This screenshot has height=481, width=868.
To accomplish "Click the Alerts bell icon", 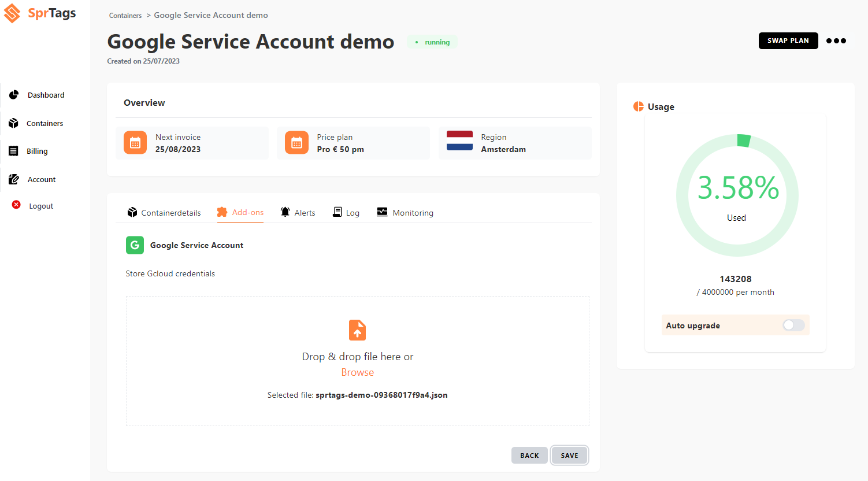I will [285, 212].
